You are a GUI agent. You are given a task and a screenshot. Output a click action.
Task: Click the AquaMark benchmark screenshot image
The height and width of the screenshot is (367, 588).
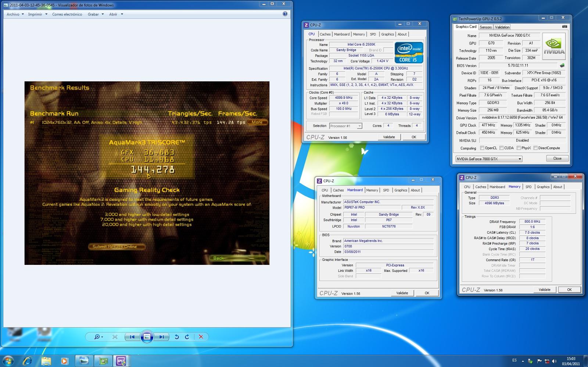tap(147, 173)
